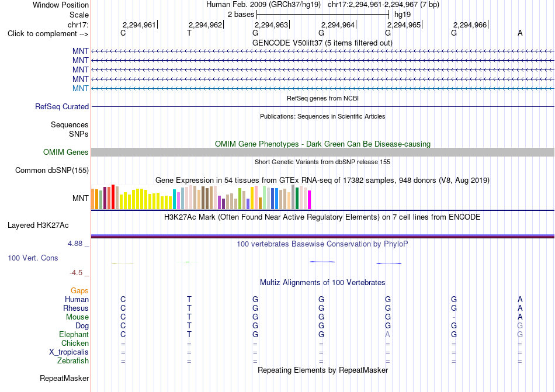
Task: Open the GENCODE V50lift37 track title
Action: coord(322,43)
